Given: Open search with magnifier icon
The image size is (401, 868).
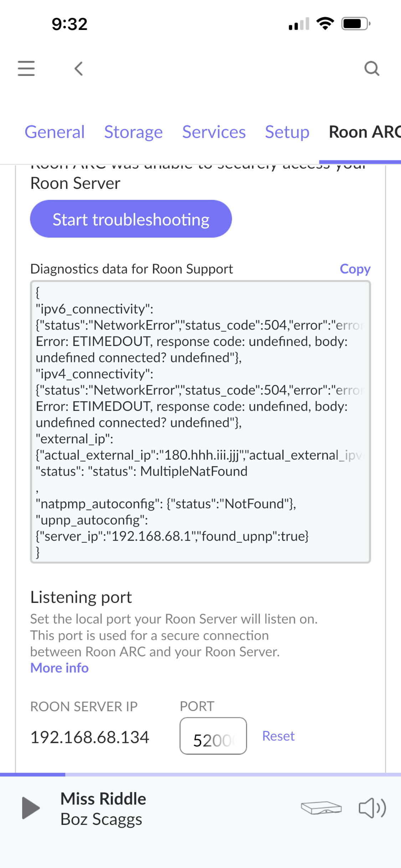Looking at the screenshot, I should (x=372, y=68).
